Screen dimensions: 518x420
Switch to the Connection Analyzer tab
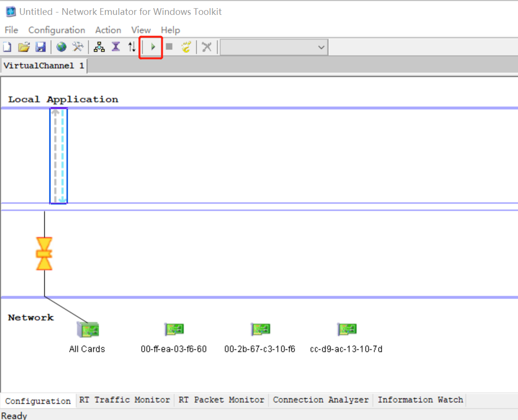coord(320,400)
